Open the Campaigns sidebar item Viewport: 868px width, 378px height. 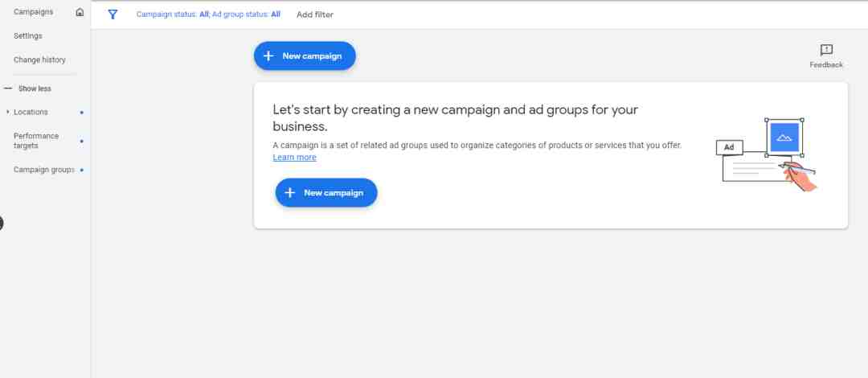coord(33,11)
